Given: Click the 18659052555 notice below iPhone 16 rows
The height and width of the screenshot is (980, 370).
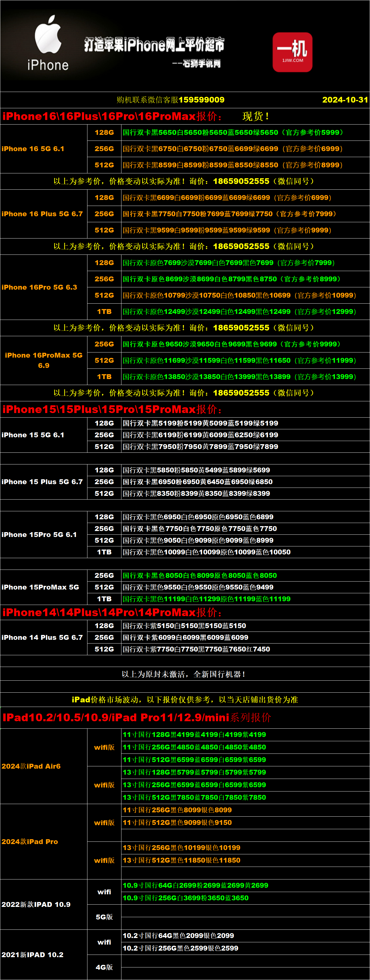Looking at the screenshot, I should pos(185,181).
